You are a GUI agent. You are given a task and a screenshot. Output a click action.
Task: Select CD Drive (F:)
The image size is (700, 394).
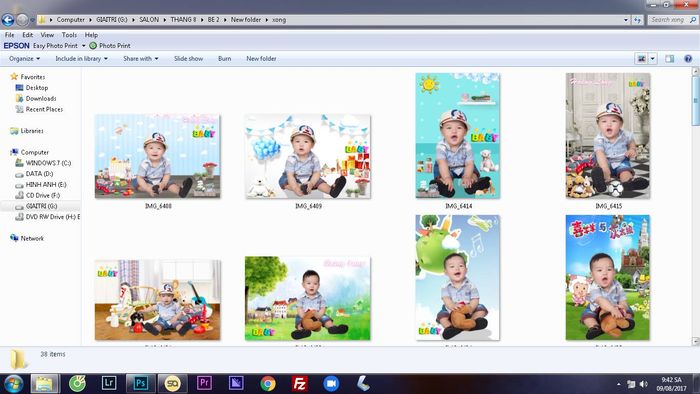42,195
